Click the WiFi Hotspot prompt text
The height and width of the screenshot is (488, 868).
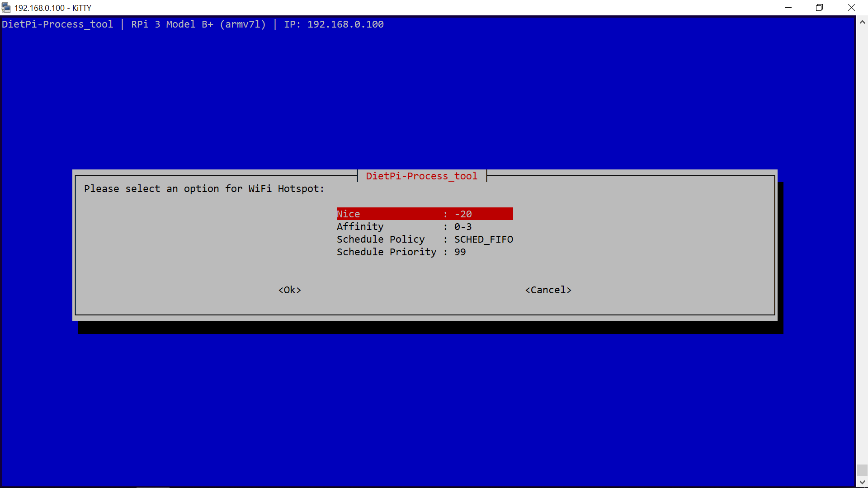pyautogui.click(x=204, y=189)
